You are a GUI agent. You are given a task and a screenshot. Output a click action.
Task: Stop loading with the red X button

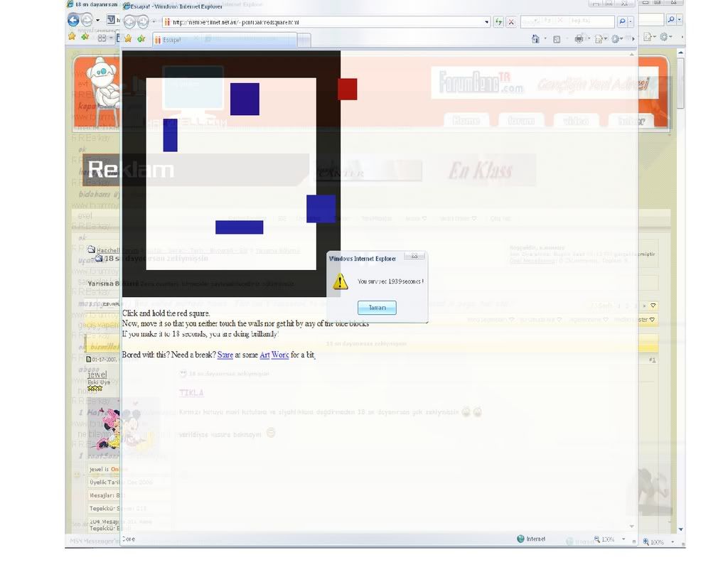[511, 22]
